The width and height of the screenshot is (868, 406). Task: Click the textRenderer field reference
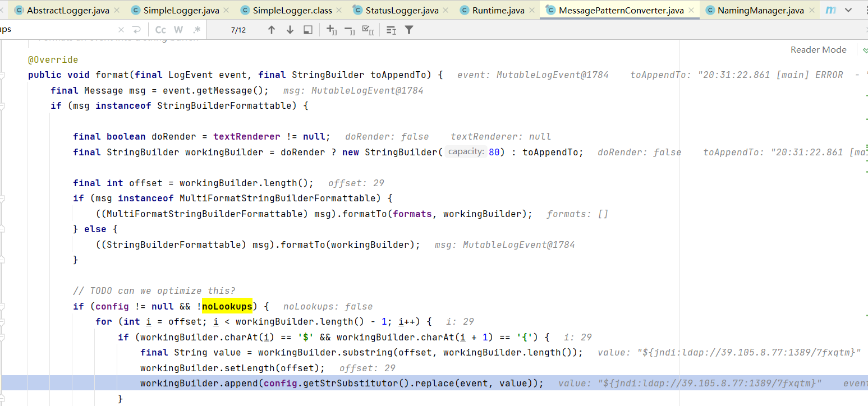pyautogui.click(x=246, y=136)
